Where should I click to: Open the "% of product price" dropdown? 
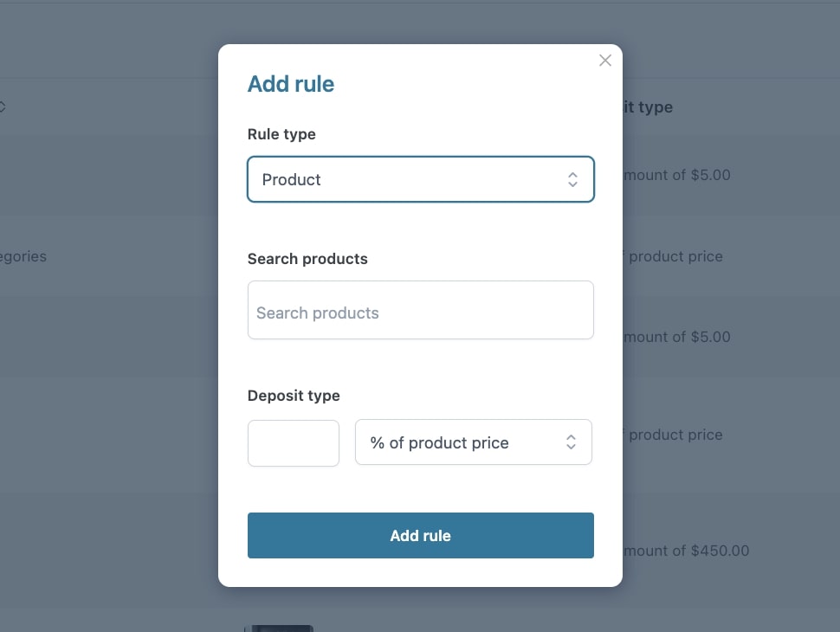pos(459,442)
